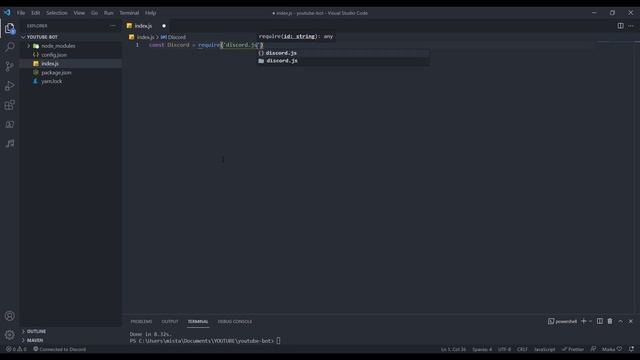Screen dimensions: 640x360
Task: Click line number 1 in the gutter
Action: [x=137, y=45]
